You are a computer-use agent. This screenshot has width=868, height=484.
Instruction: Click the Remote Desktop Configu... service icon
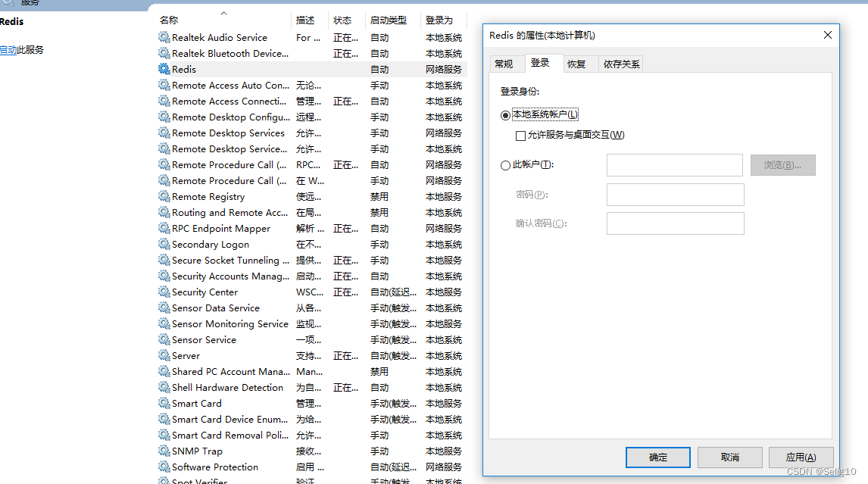click(164, 117)
